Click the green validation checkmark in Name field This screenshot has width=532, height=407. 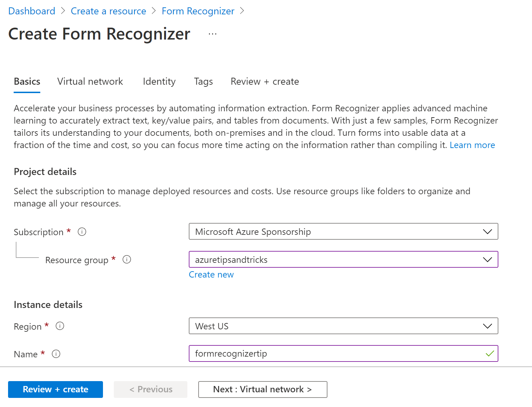[490, 353]
